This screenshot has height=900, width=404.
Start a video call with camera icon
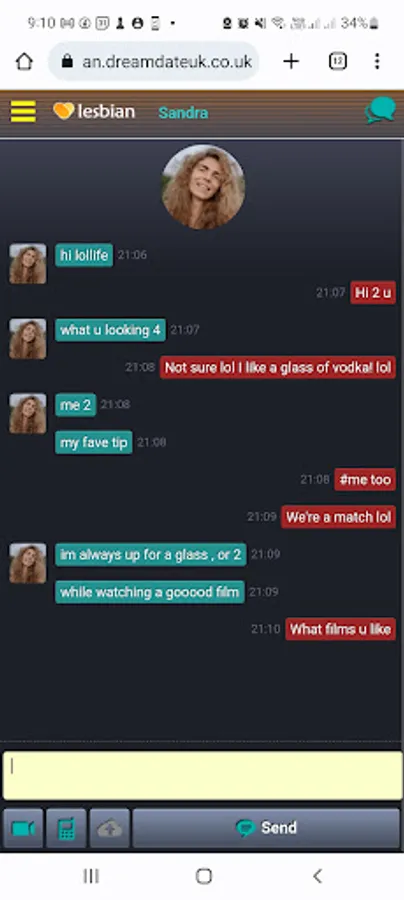pyautogui.click(x=24, y=828)
